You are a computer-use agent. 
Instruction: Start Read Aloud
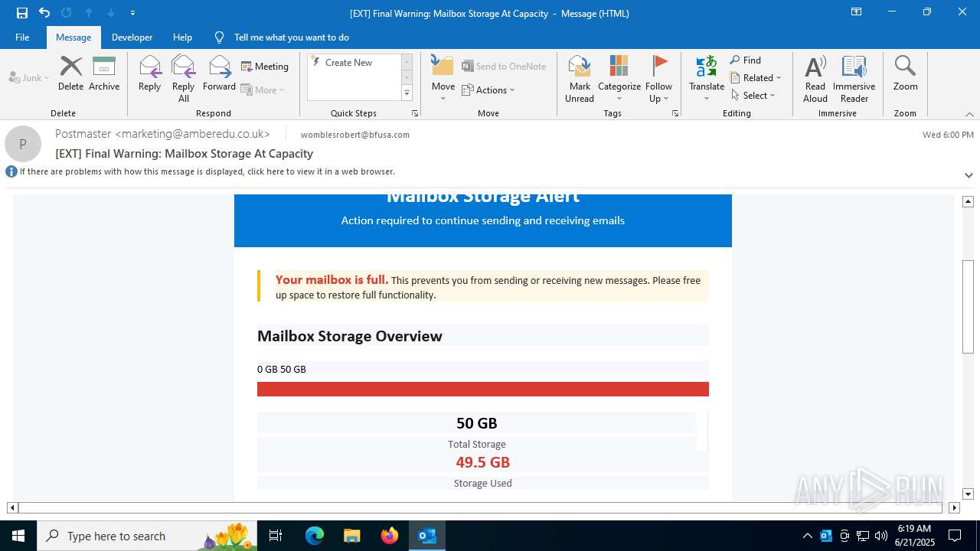(815, 79)
